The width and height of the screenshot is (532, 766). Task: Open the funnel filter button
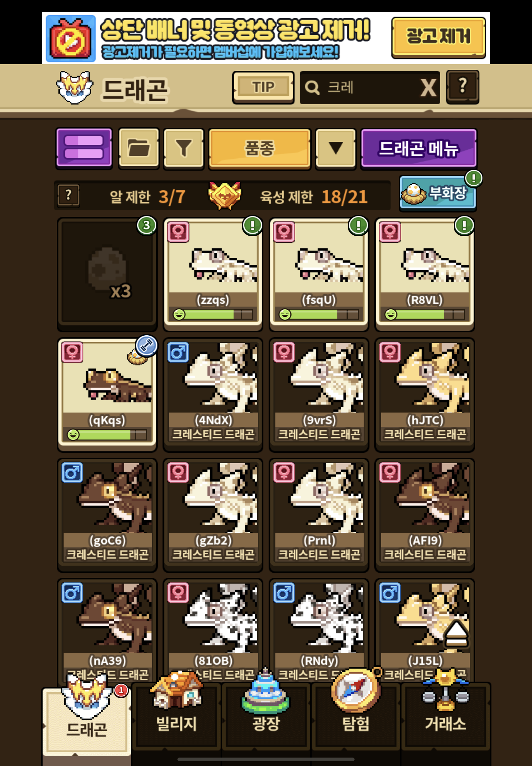click(x=184, y=148)
